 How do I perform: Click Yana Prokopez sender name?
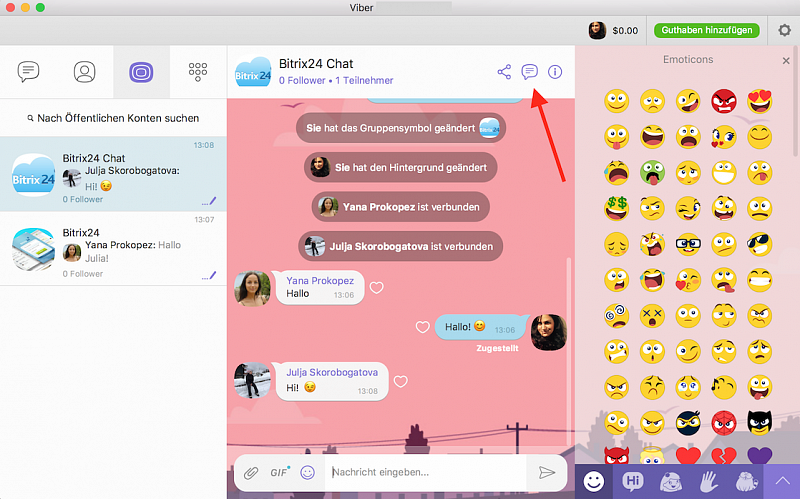pyautogui.click(x=320, y=281)
